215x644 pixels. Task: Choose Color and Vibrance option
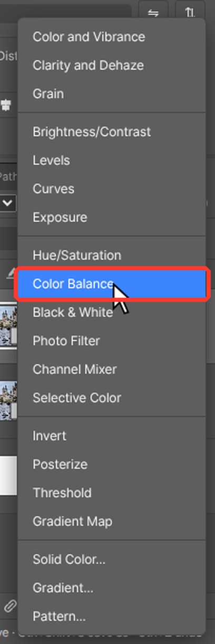(112, 37)
